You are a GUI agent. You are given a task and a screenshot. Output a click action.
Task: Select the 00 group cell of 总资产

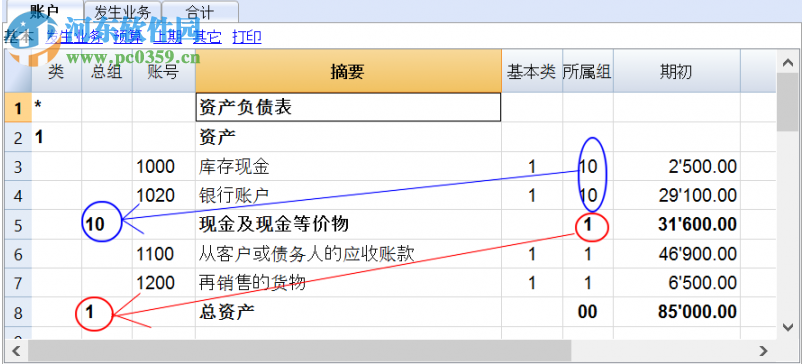coord(588,312)
